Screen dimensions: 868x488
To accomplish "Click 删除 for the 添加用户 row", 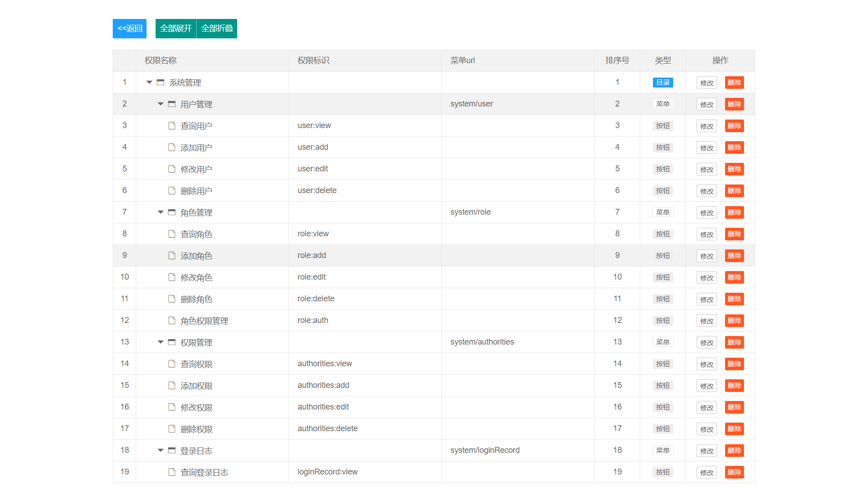I will (734, 147).
